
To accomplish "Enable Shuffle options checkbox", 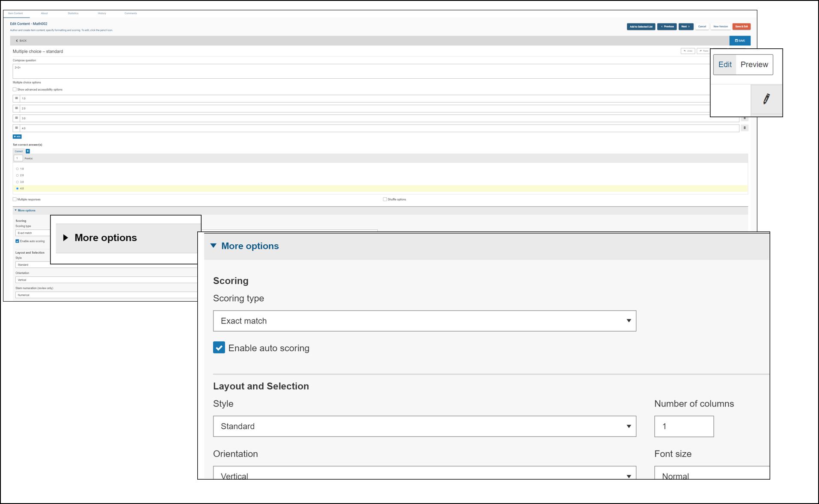I will 385,199.
